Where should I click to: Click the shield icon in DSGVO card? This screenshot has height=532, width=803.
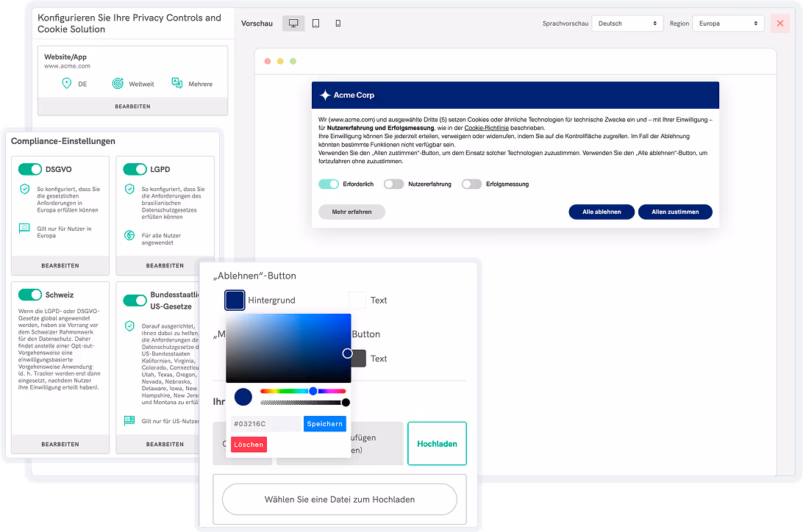tap(25, 190)
